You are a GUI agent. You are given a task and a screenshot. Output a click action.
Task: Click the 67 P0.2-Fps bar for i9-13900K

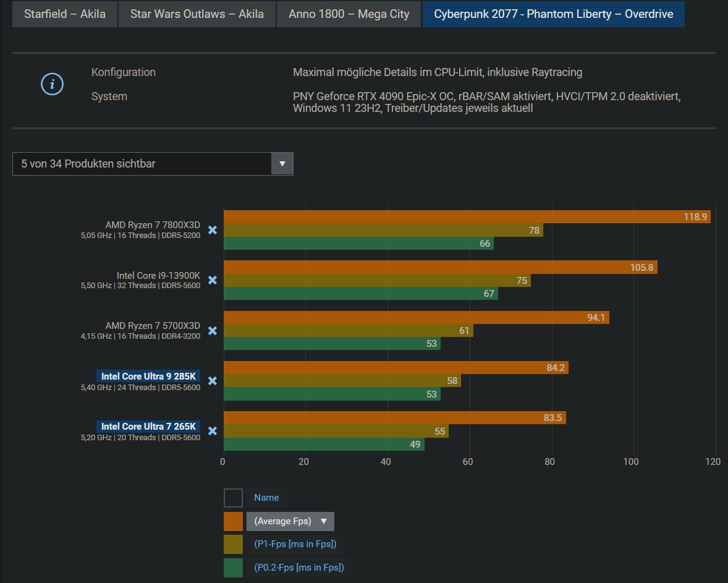pos(361,294)
